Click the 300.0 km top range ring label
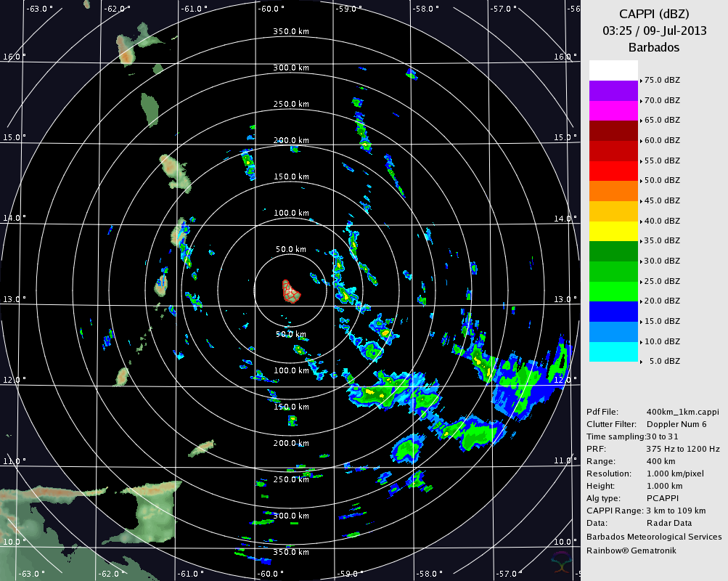The height and width of the screenshot is (581, 728). tap(291, 68)
